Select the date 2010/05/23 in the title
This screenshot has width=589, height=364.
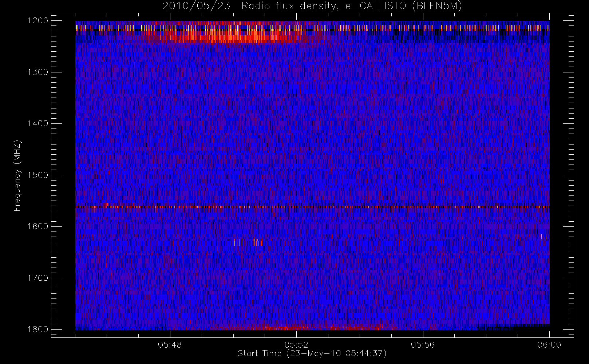(197, 6)
